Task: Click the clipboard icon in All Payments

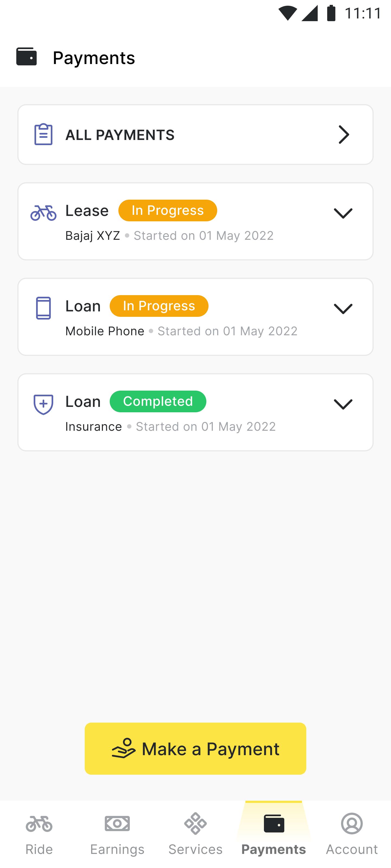Action: coord(43,135)
